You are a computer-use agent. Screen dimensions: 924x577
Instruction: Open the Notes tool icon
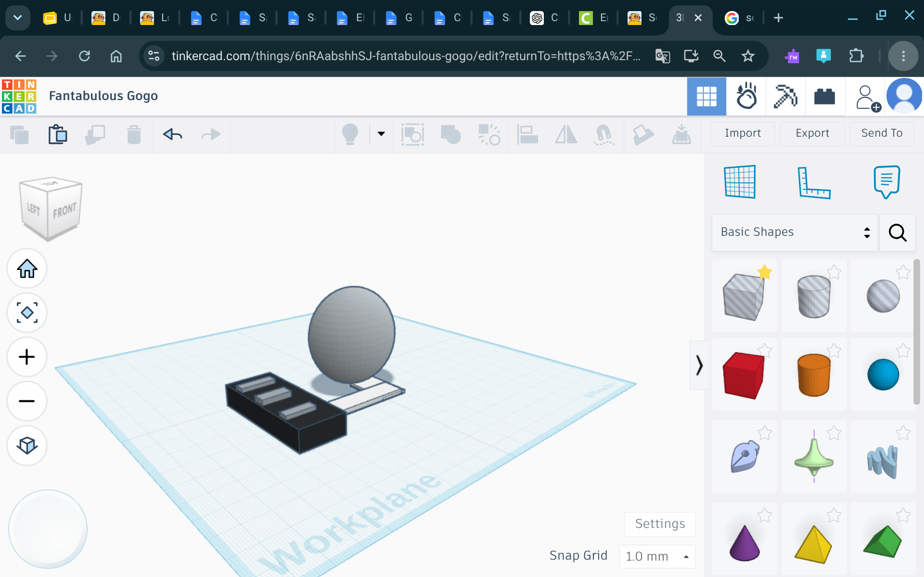[x=886, y=182]
